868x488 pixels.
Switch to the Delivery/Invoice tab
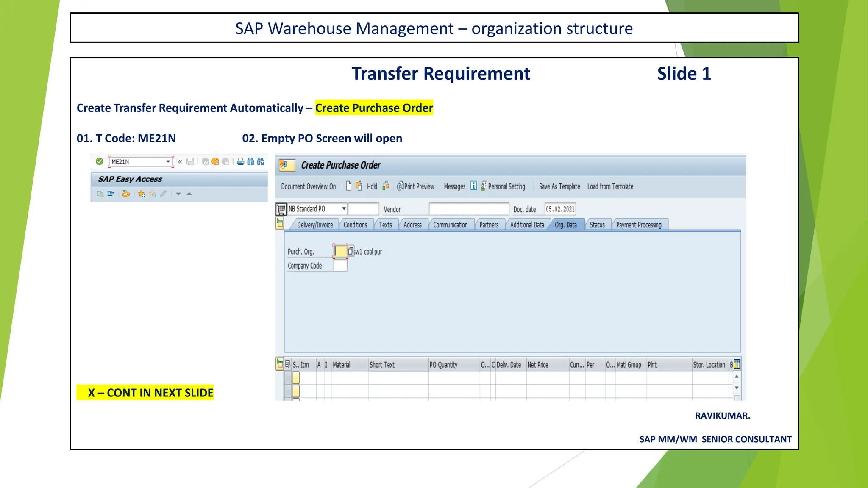[x=315, y=225]
